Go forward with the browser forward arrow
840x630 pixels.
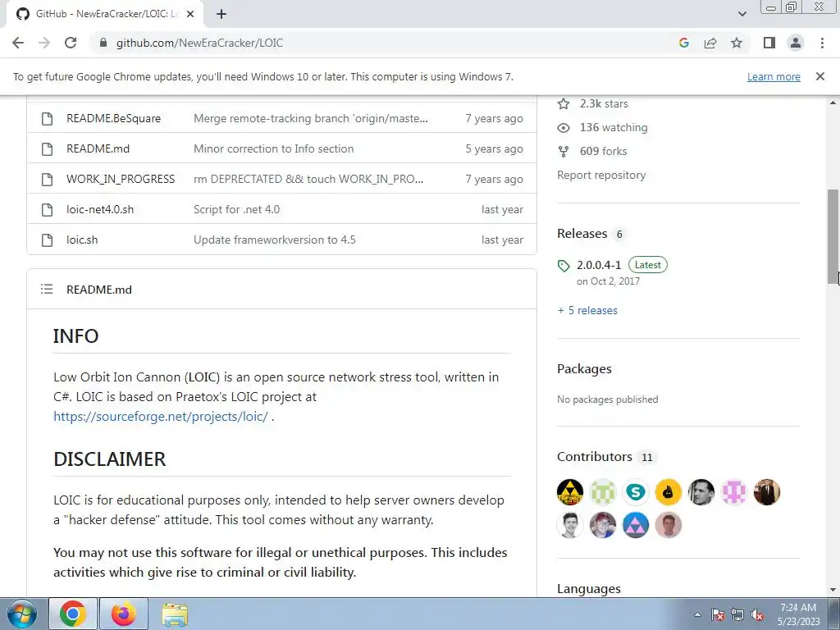(x=44, y=43)
